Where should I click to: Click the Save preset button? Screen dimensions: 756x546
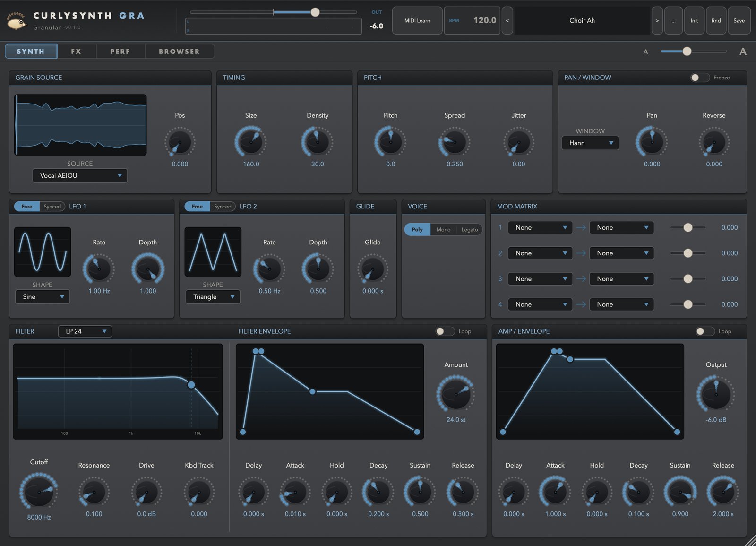click(x=739, y=20)
